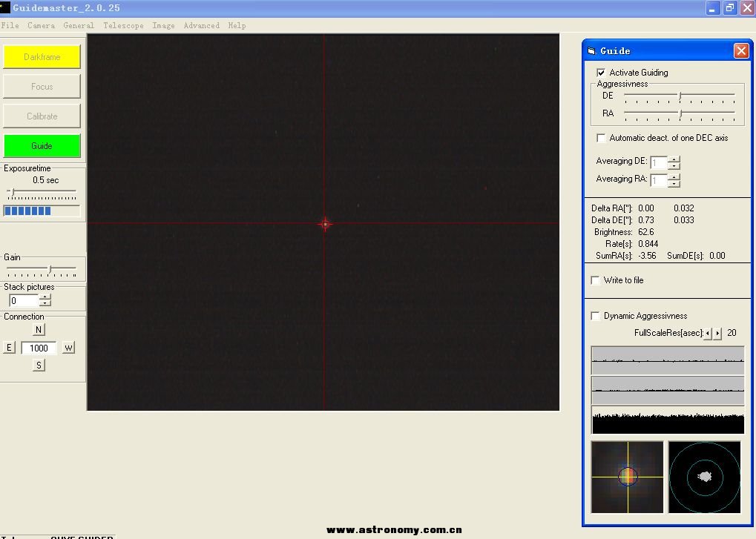Click the Gain slider

point(42,271)
